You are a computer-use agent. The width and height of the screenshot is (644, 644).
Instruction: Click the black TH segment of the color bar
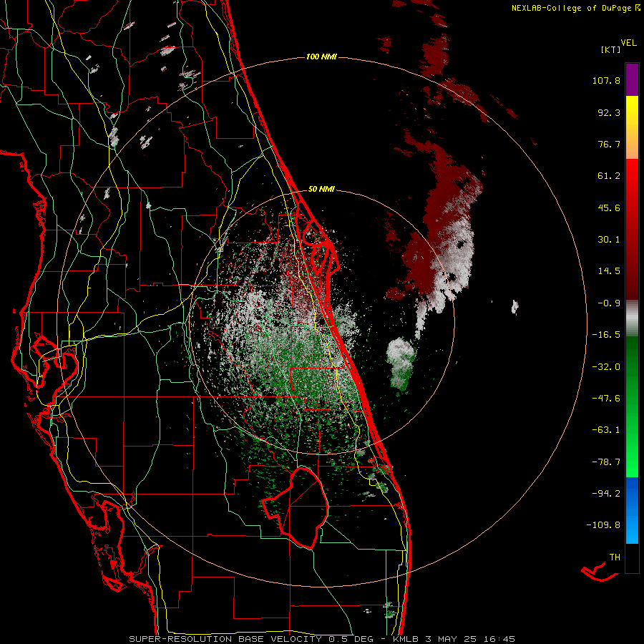[632, 557]
